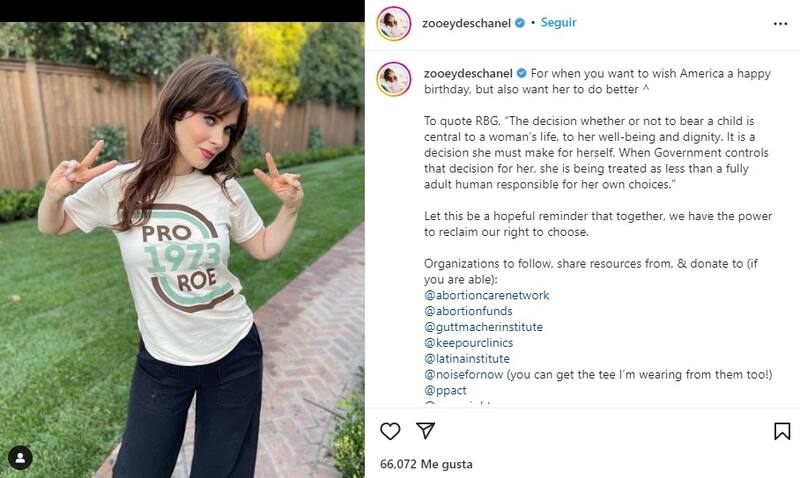Open the @guttmacherinstitute profile link
The image size is (800, 478).
point(488,327)
